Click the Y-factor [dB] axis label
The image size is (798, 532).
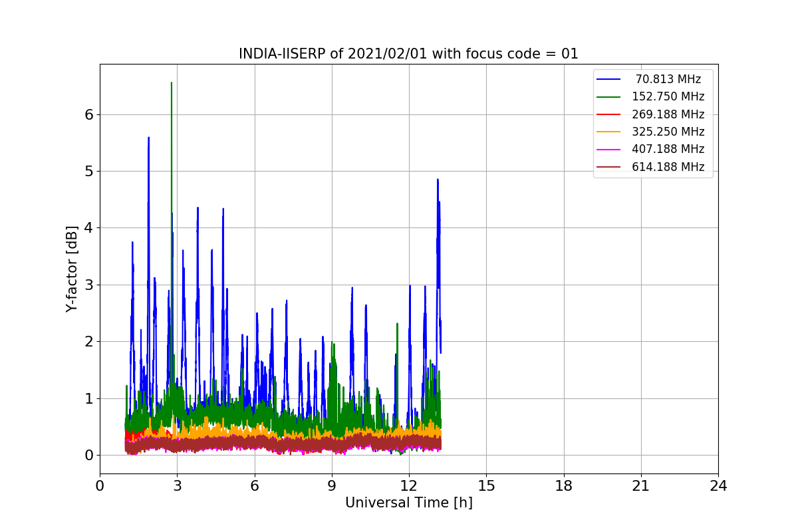coord(72,269)
